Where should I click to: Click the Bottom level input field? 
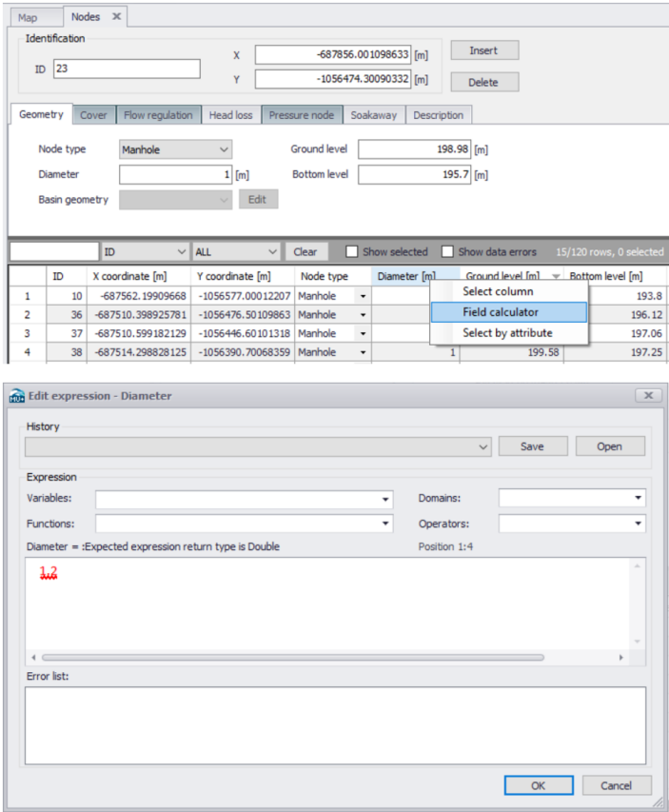[x=414, y=174]
